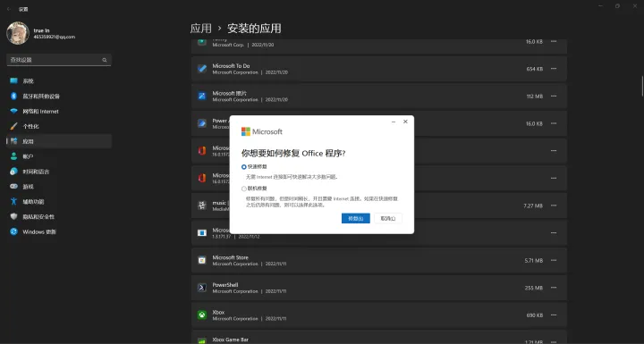The height and width of the screenshot is (344, 644).
Task: Select the 快速修复 radio option
Action: (244, 167)
